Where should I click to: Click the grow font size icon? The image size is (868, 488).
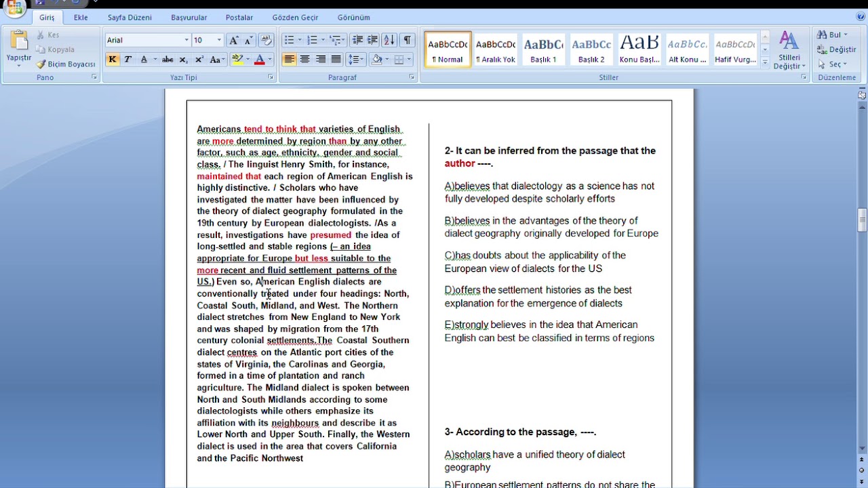click(x=234, y=40)
